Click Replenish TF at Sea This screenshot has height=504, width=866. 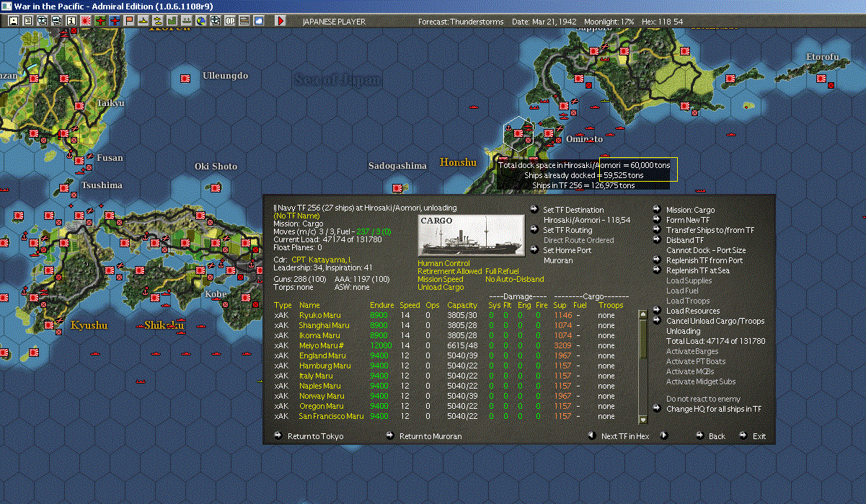click(x=697, y=270)
